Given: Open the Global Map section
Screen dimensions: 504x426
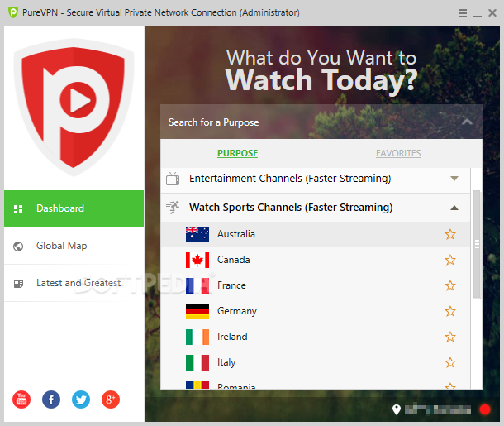Looking at the screenshot, I should coord(74,246).
